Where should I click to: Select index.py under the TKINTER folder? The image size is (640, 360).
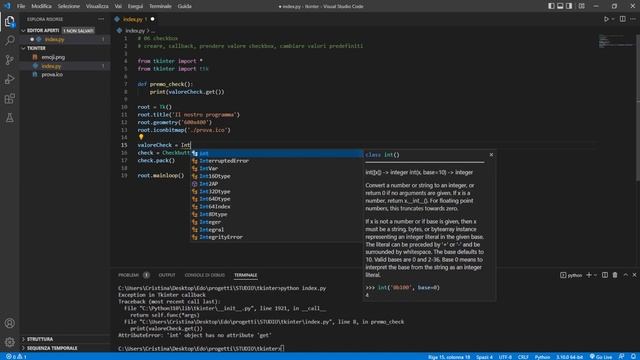[x=64, y=66]
